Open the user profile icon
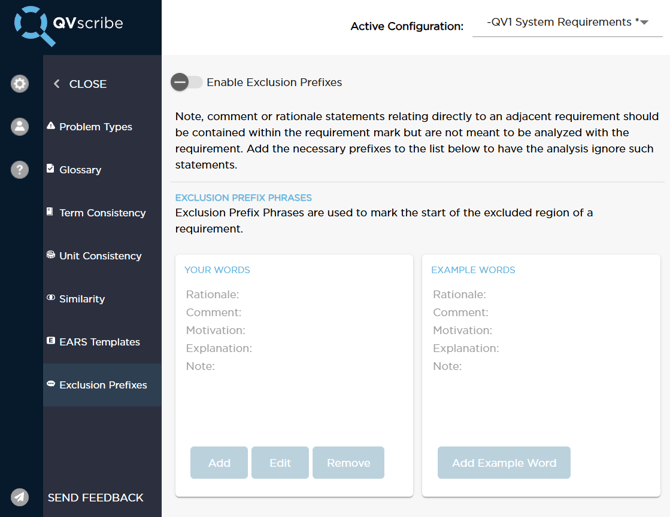This screenshot has width=670, height=517. coord(20,127)
